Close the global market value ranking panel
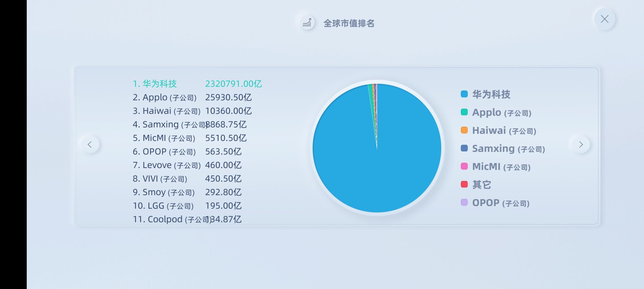Viewport: 644px width, 289px height. [x=604, y=19]
